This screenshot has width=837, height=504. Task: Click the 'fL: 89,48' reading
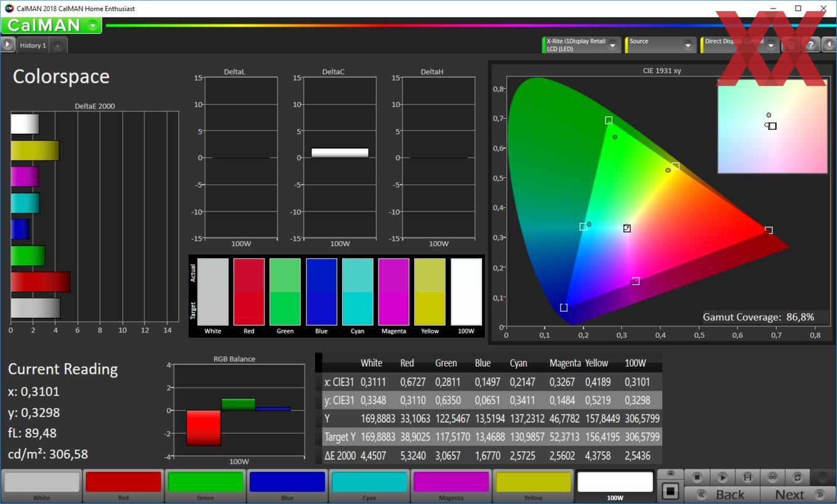(32, 433)
